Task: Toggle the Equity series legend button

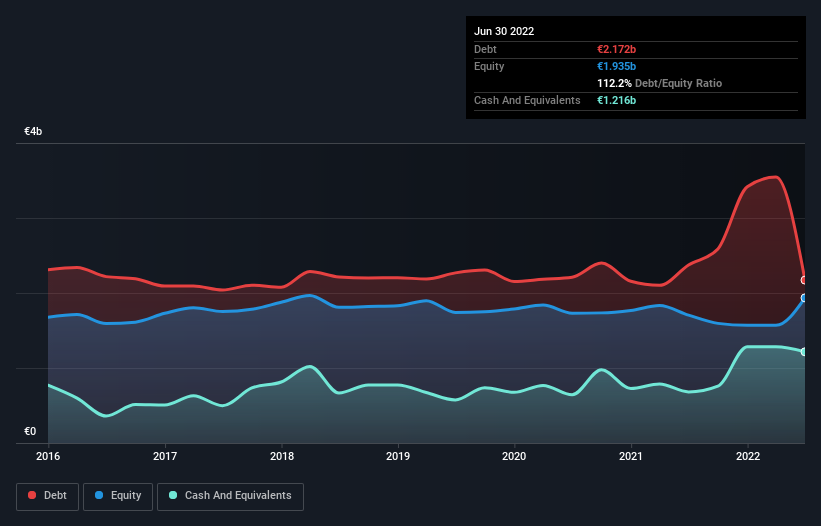Action: pyautogui.click(x=118, y=496)
